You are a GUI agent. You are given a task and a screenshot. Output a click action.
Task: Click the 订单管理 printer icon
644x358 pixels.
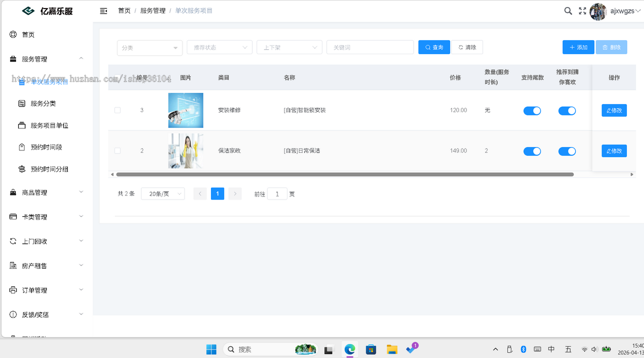click(13, 290)
